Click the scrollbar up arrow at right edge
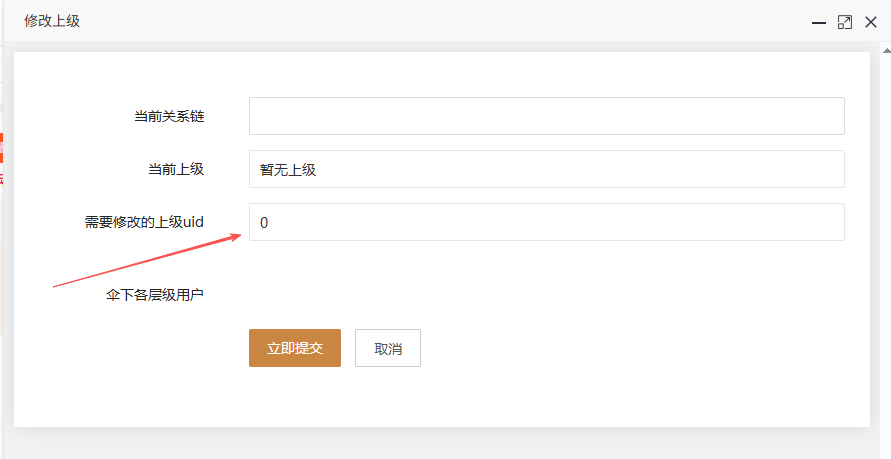The height and width of the screenshot is (459, 891). 884,50
